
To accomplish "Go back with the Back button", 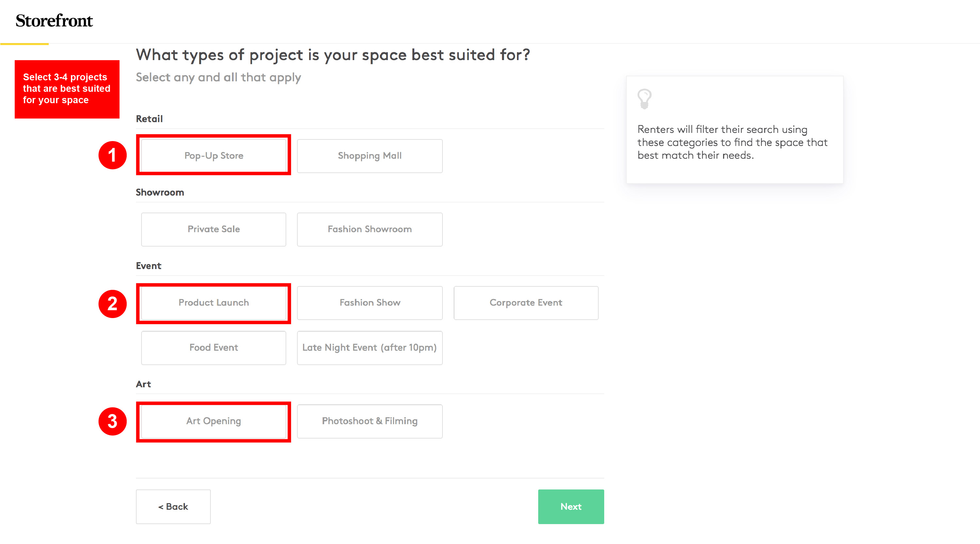I will [173, 506].
